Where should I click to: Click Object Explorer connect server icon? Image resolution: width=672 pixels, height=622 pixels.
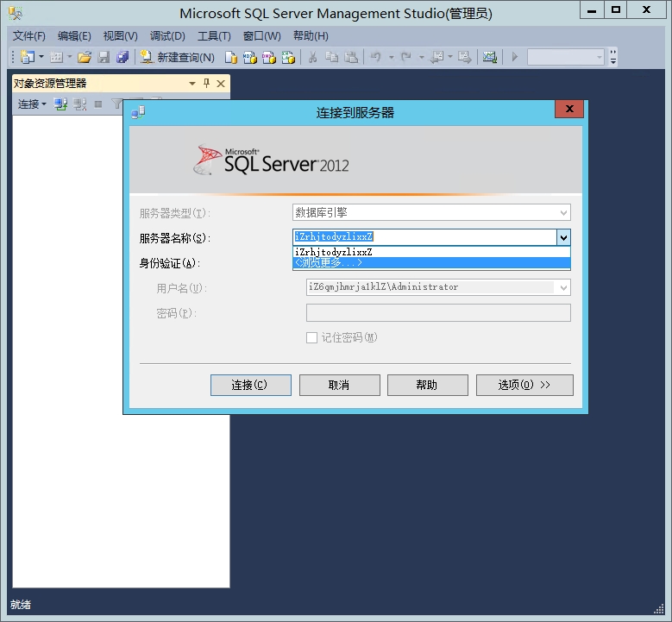click(60, 104)
